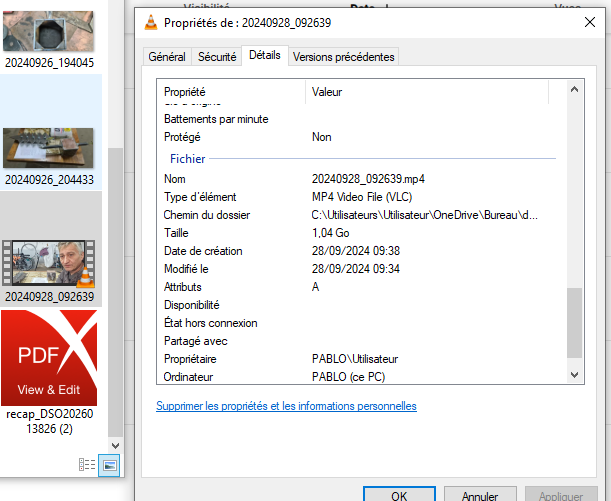
Task: Confirm with the OK button
Action: click(x=399, y=495)
